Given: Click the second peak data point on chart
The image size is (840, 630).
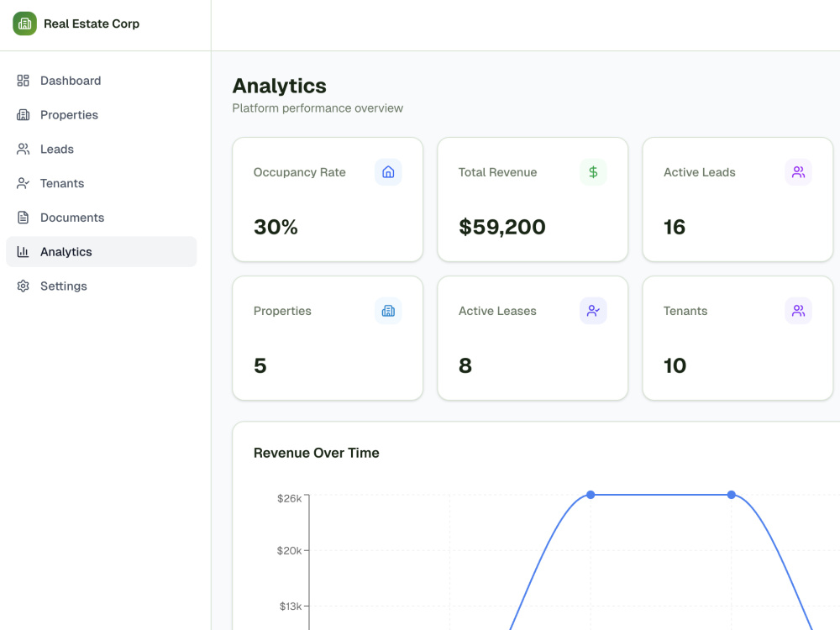Looking at the screenshot, I should point(732,495).
